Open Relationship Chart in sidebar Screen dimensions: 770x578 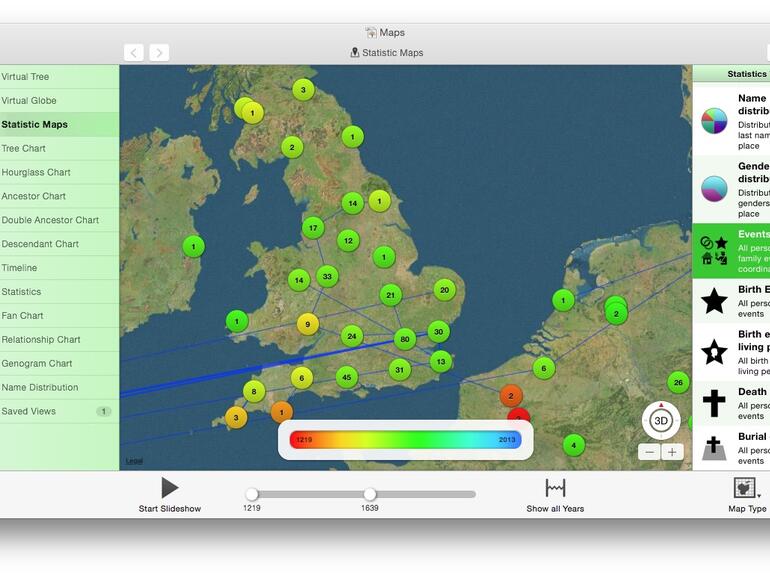(x=59, y=339)
